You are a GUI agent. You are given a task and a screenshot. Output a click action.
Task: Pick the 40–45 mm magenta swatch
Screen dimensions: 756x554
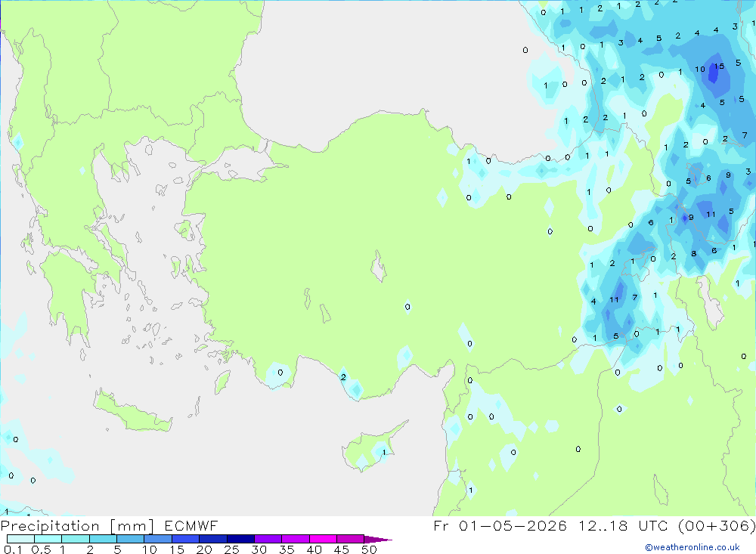coord(323,539)
